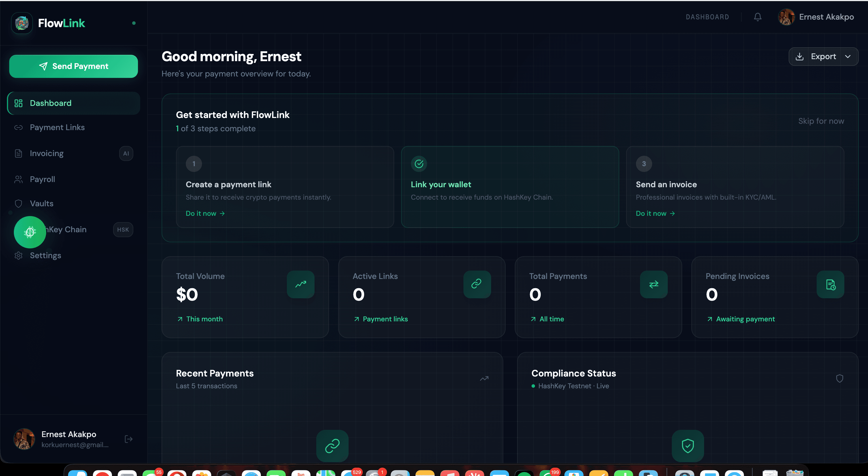Click the floating green circular icon in the sidebar

pos(30,232)
